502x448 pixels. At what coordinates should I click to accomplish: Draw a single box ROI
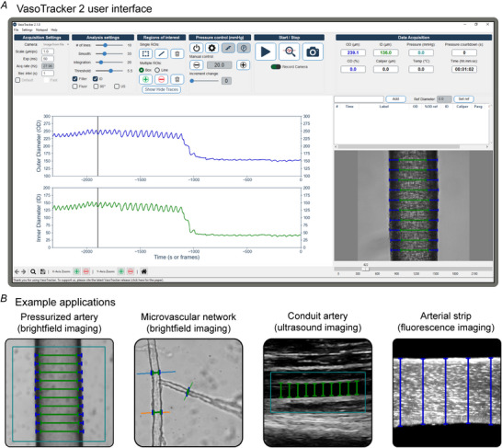145,53
